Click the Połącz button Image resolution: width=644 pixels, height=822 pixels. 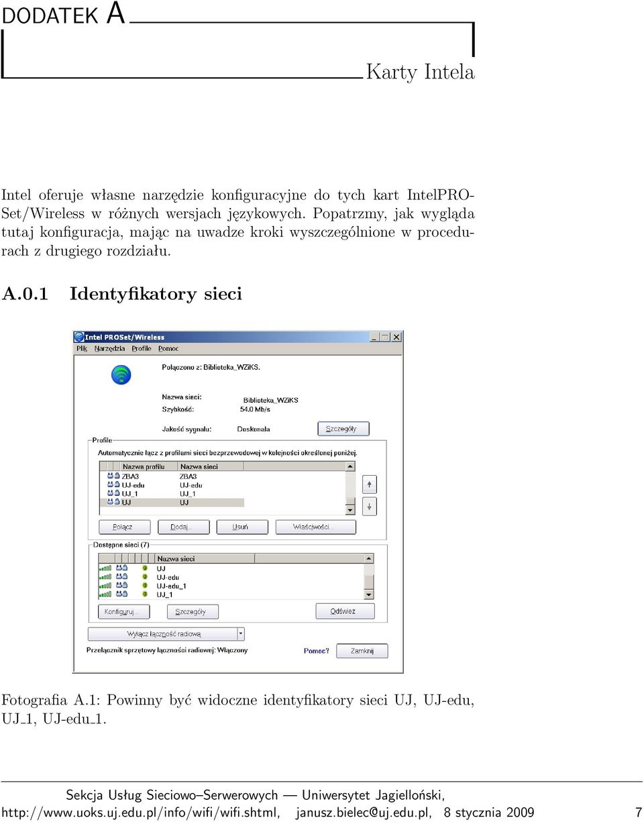(124, 527)
